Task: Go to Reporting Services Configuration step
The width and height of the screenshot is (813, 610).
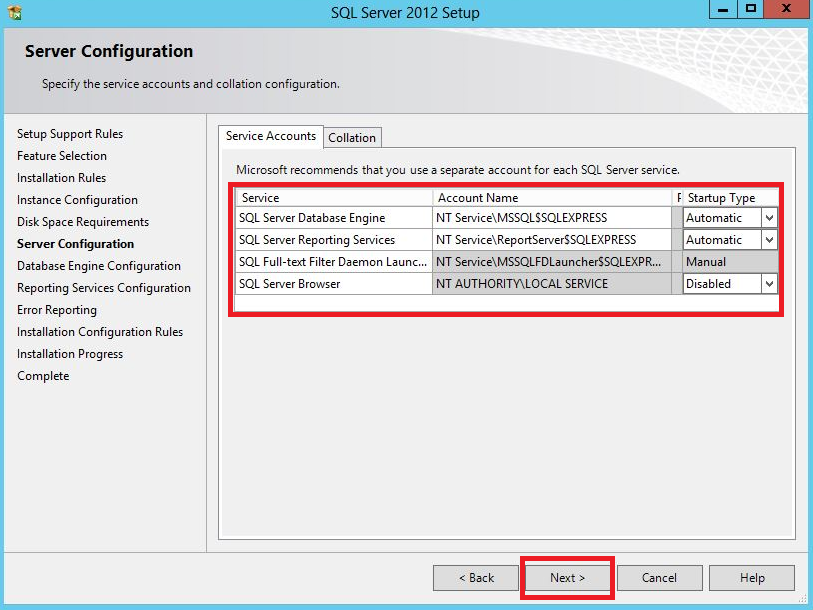Action: click(x=104, y=288)
